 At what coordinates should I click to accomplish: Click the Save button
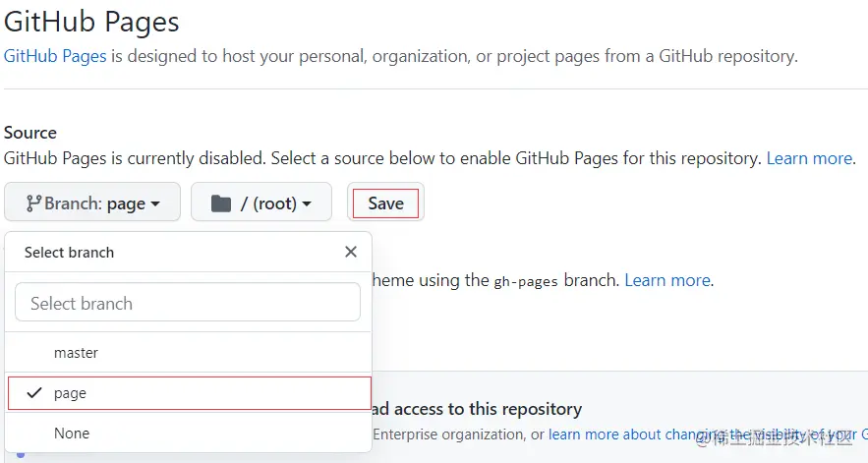click(386, 203)
